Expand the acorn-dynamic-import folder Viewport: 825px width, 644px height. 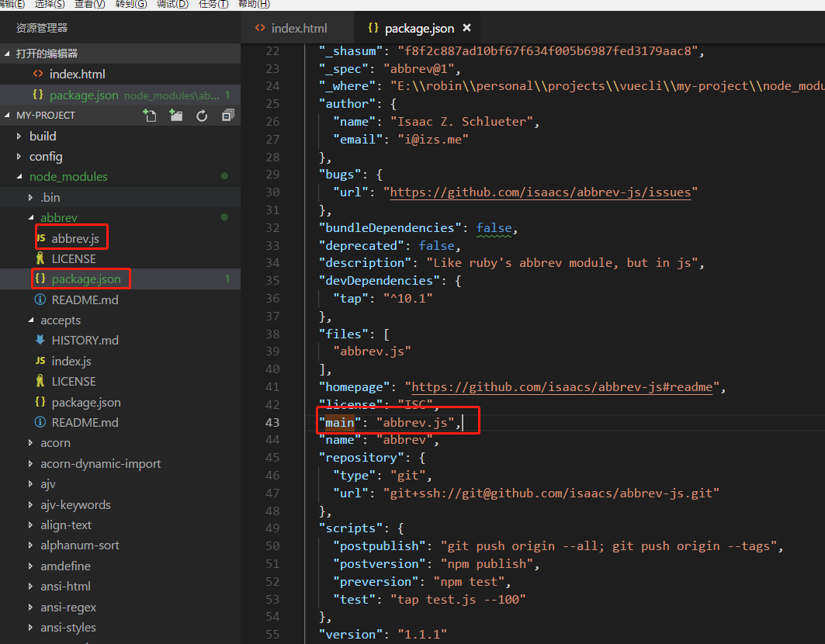point(100,463)
